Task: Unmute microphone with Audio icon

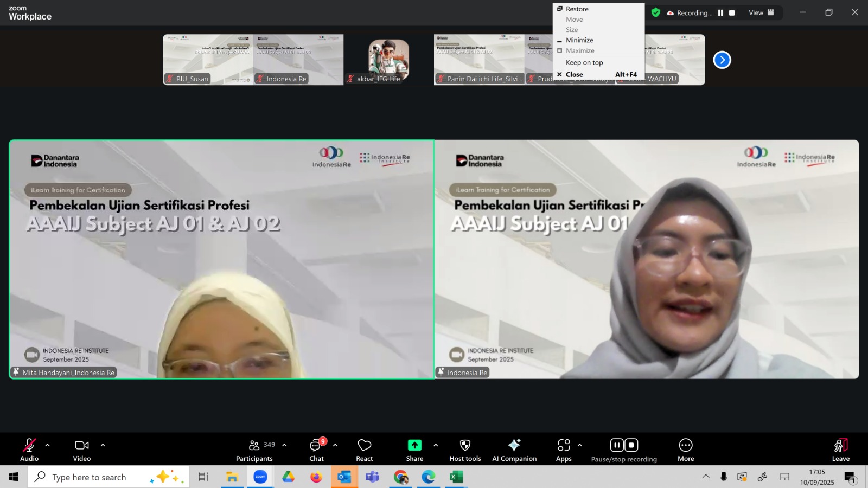Action: click(x=29, y=446)
